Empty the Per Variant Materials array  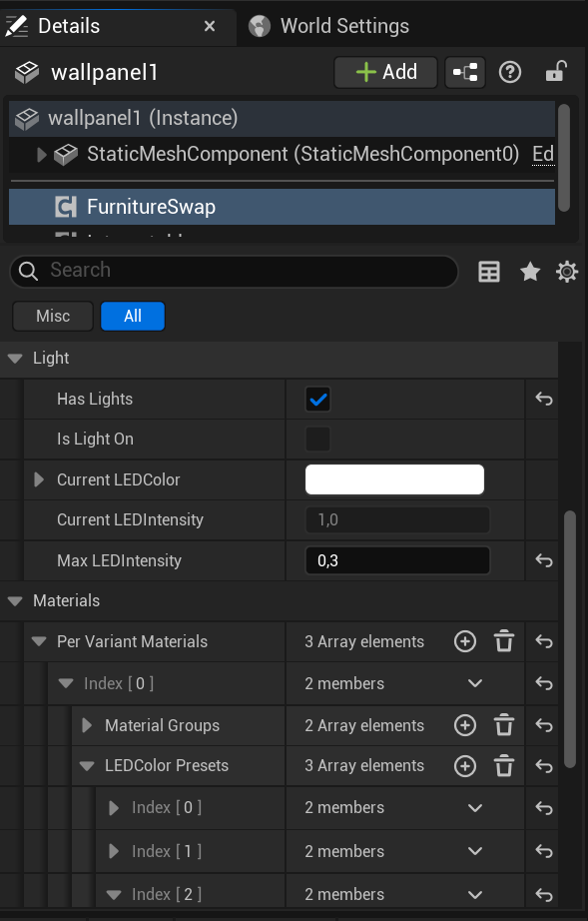point(503,641)
